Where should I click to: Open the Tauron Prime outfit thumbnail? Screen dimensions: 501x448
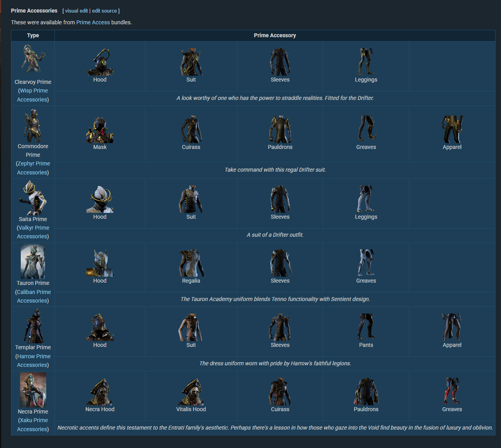tap(33, 262)
